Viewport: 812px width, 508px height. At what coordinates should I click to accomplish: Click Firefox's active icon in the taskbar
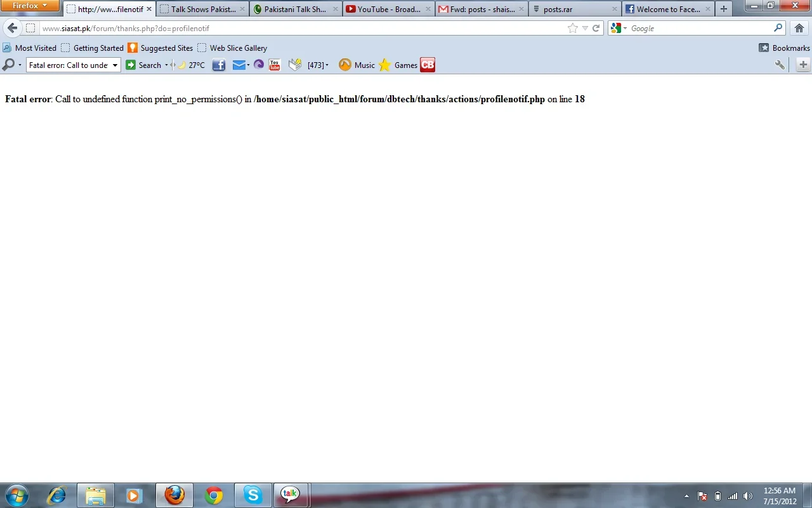click(x=174, y=495)
